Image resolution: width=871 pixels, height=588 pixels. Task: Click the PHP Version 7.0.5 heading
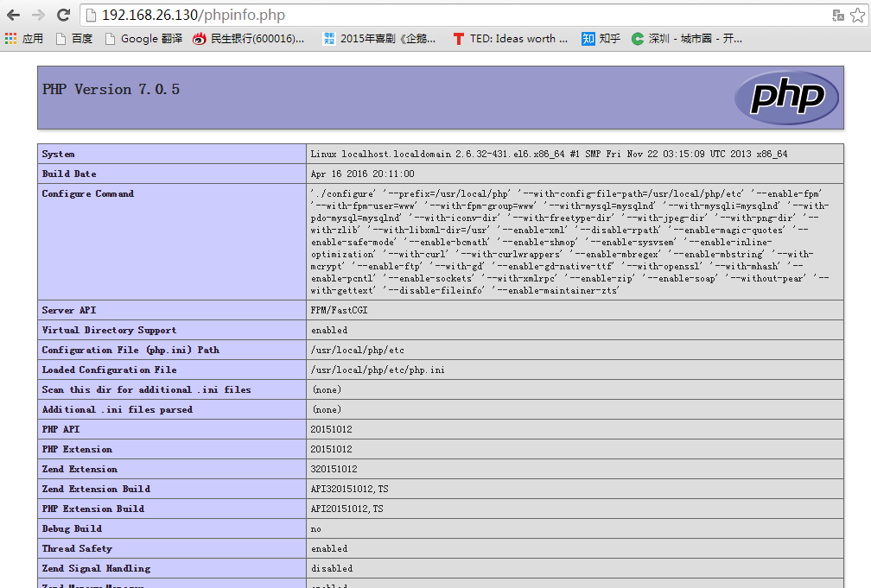tap(111, 90)
